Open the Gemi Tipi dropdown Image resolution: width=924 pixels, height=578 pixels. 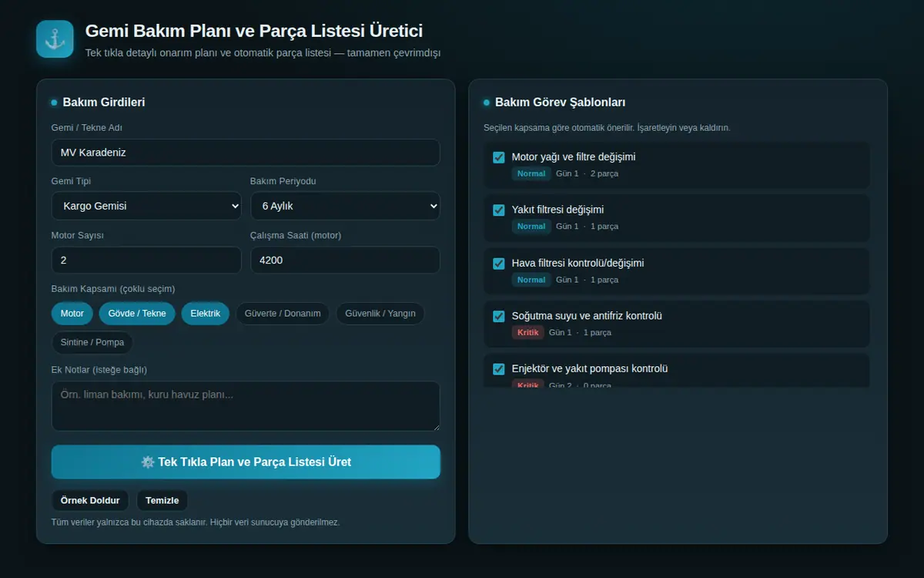[146, 206]
